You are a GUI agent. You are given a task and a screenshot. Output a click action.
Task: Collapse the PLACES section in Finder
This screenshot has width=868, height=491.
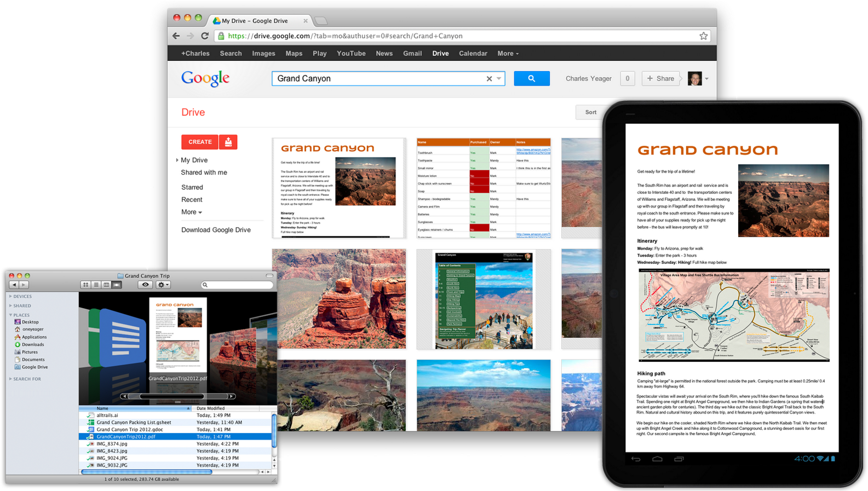coord(10,315)
